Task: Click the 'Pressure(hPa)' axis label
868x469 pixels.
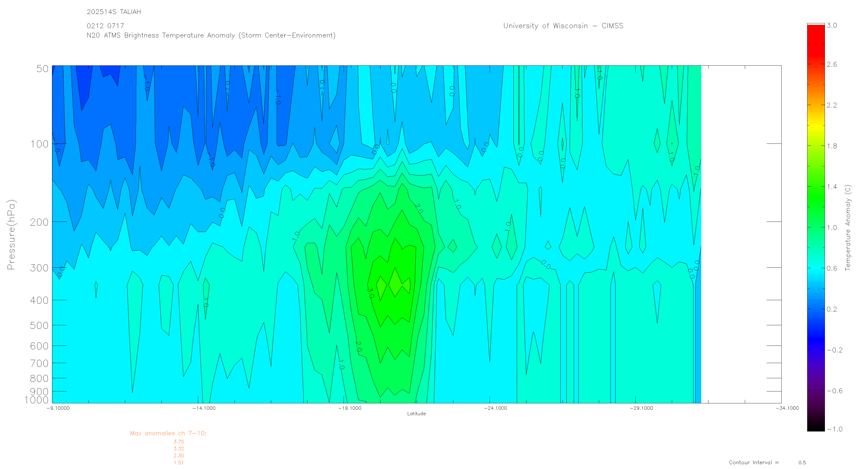Action: pyautogui.click(x=11, y=235)
